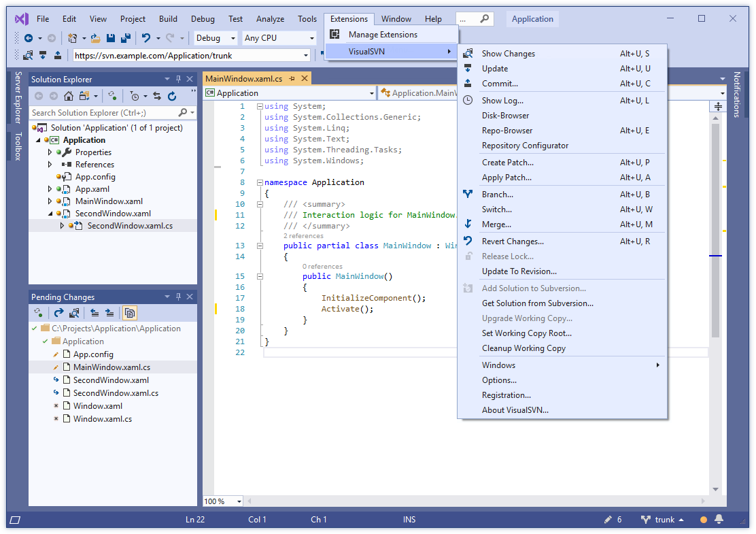Click the New Item toolbar icon
Screen dimensions: 756x534
(72, 38)
